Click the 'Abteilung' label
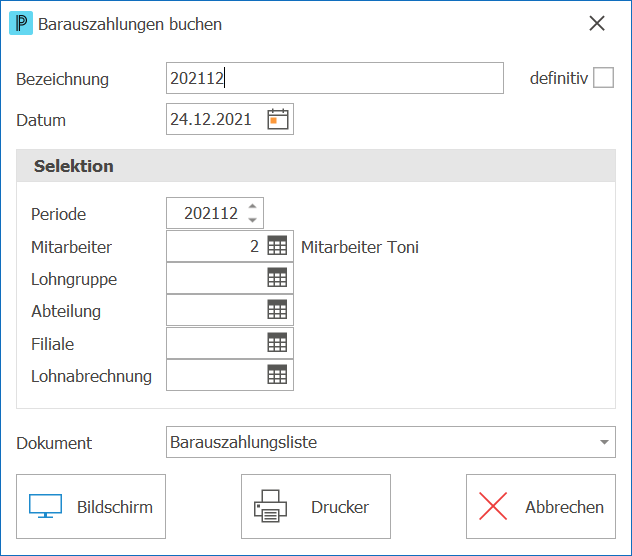The image size is (632, 556). (66, 311)
